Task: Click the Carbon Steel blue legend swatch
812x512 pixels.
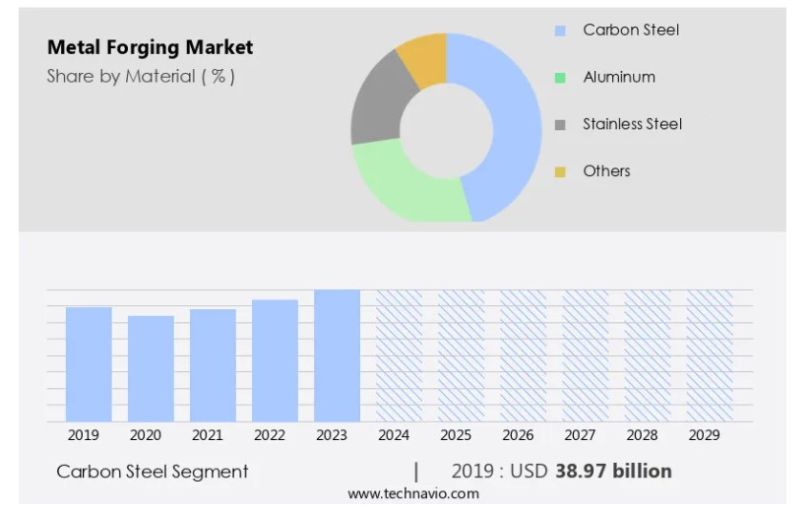Action: click(x=560, y=31)
